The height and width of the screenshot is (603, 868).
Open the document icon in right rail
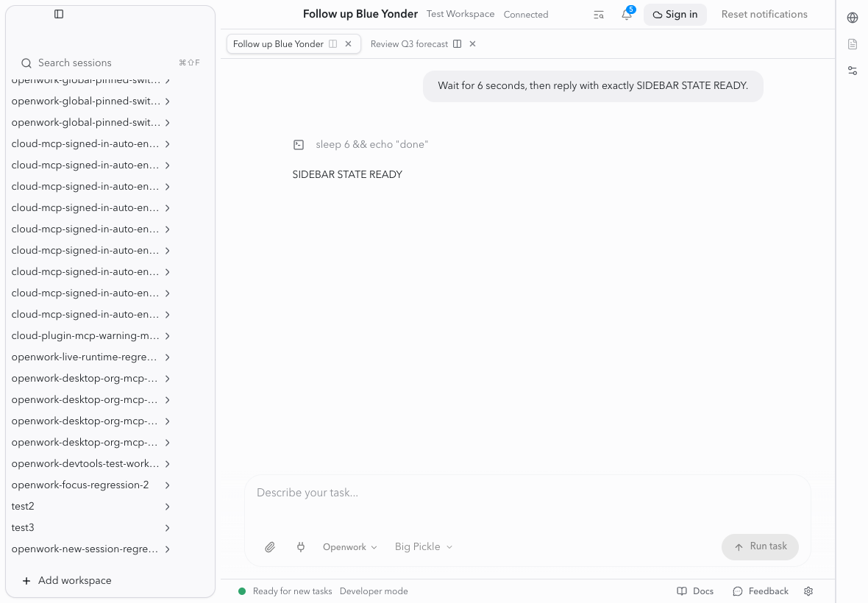853,44
